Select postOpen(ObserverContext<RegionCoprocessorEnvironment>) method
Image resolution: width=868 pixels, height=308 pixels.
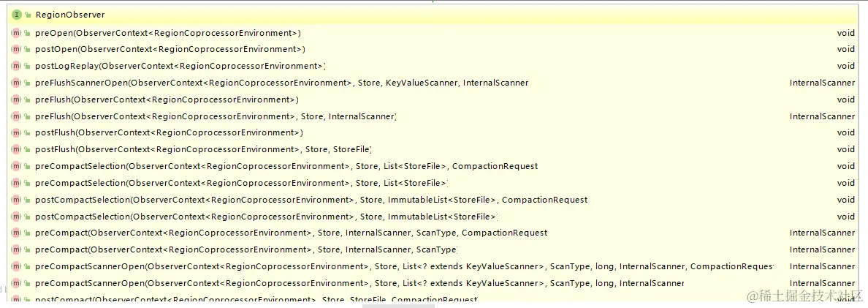tap(434, 50)
